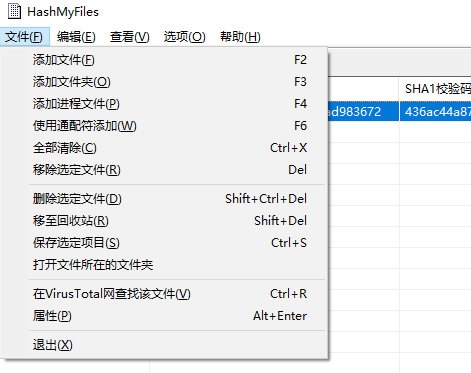Open the 查看(V) menu
This screenshot has width=471, height=373.
tap(130, 36)
